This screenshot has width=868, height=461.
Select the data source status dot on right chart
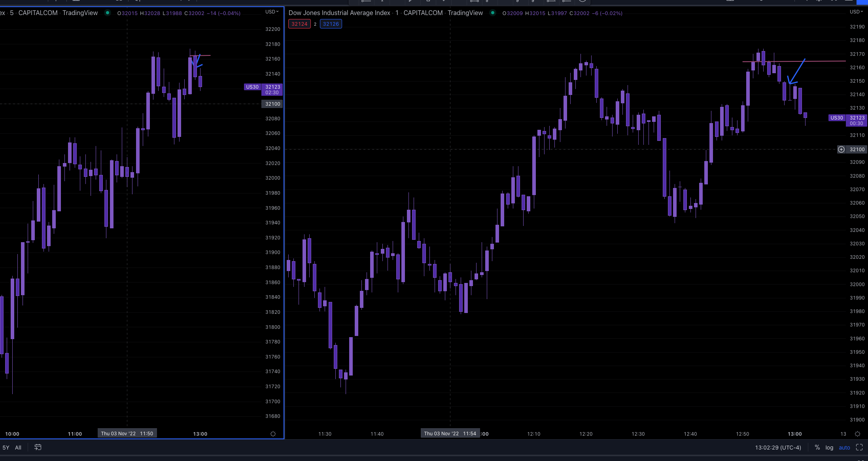click(493, 13)
